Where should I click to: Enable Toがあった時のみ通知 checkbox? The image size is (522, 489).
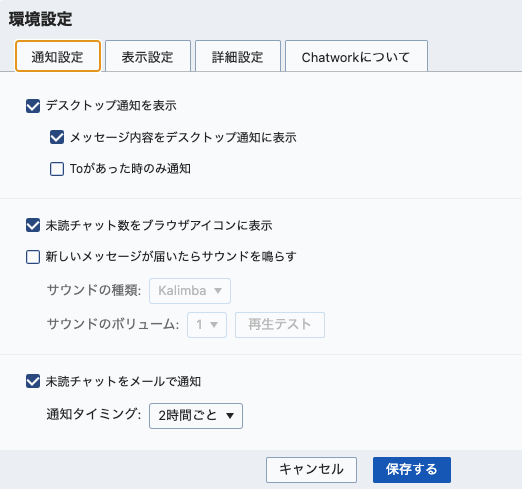coord(57,169)
